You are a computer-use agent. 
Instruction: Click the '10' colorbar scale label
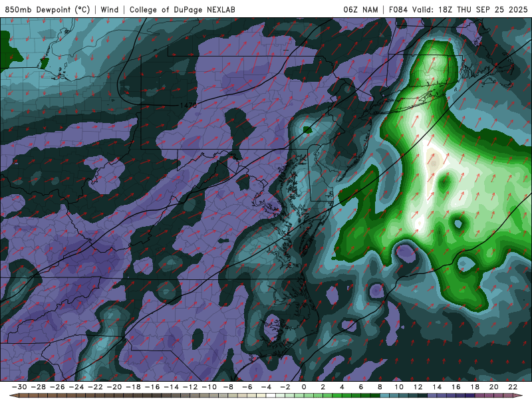tap(399, 387)
